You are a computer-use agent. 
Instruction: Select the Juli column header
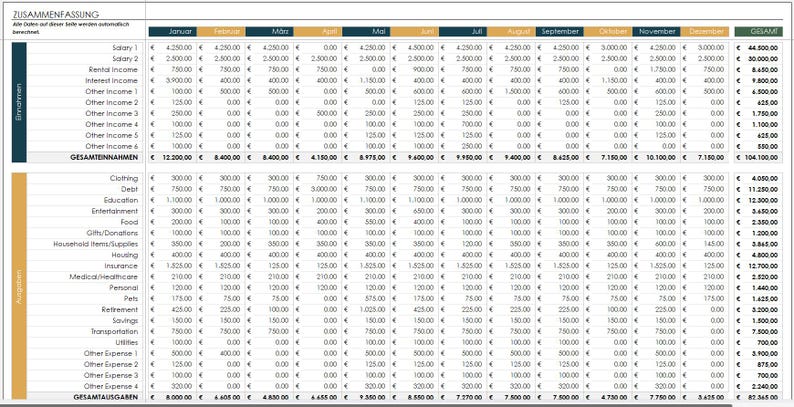(463, 31)
